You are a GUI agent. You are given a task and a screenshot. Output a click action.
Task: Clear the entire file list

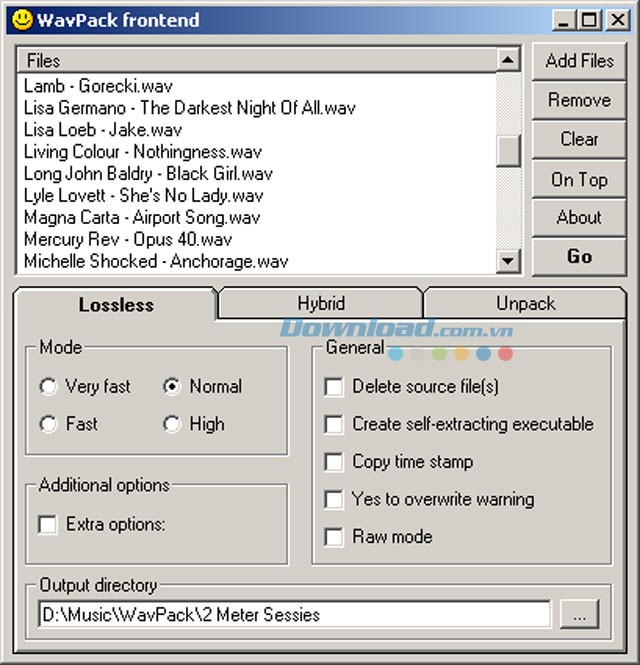click(579, 139)
